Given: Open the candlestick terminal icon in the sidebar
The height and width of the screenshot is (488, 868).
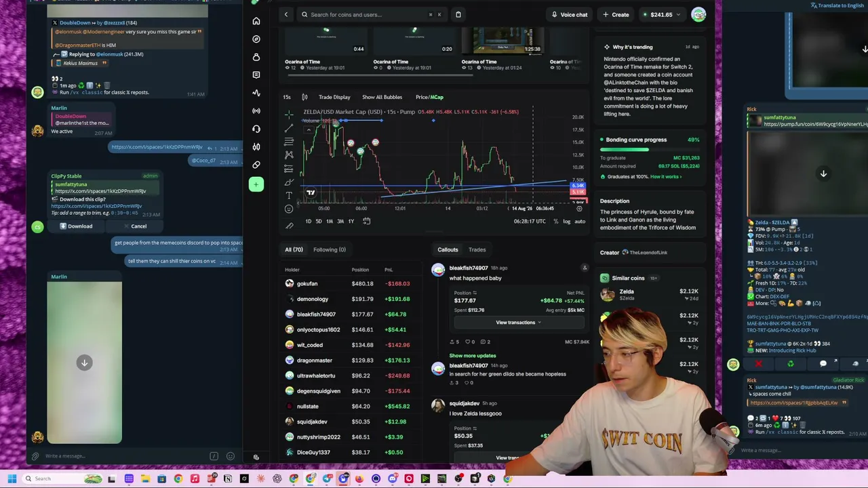Looking at the screenshot, I should [x=256, y=146].
